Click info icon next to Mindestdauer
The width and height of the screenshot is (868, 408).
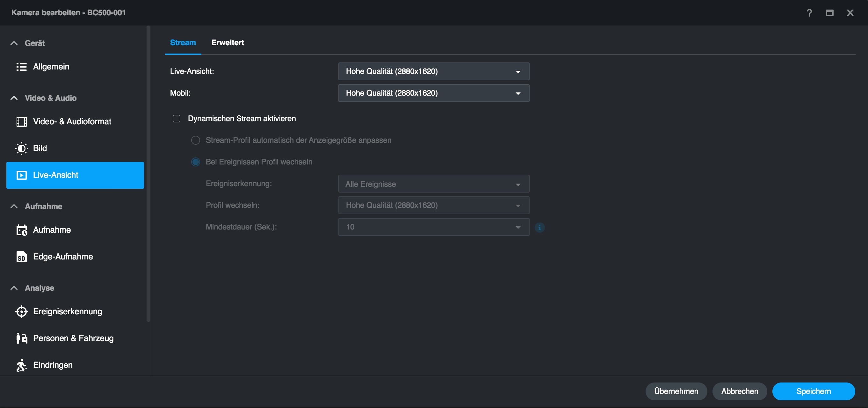[539, 228]
